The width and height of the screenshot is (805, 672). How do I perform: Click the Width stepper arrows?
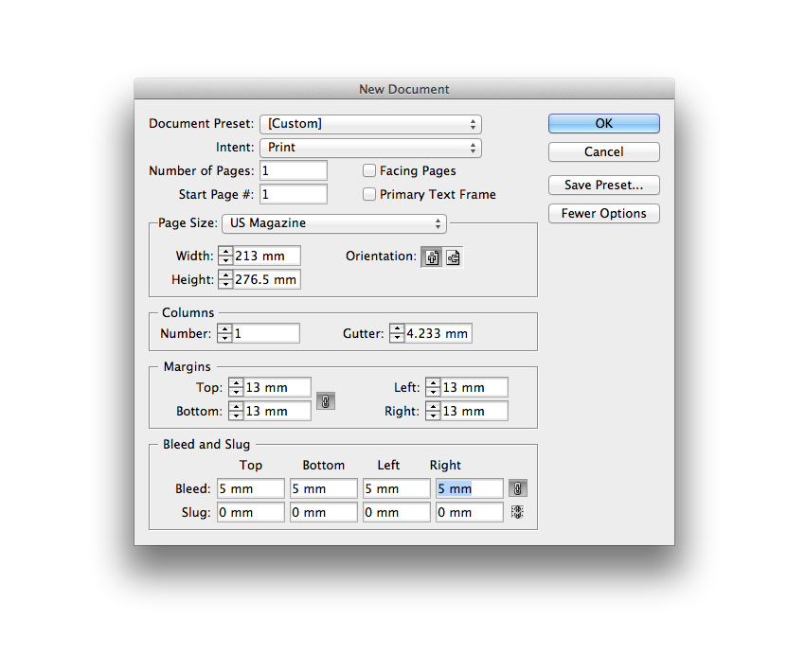pyautogui.click(x=225, y=256)
